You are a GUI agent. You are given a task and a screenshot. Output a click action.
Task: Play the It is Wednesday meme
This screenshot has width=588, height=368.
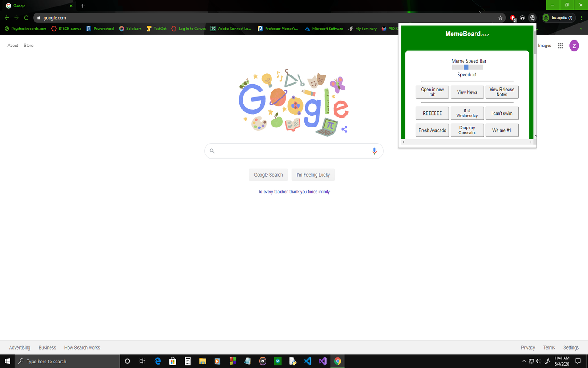tap(467, 113)
